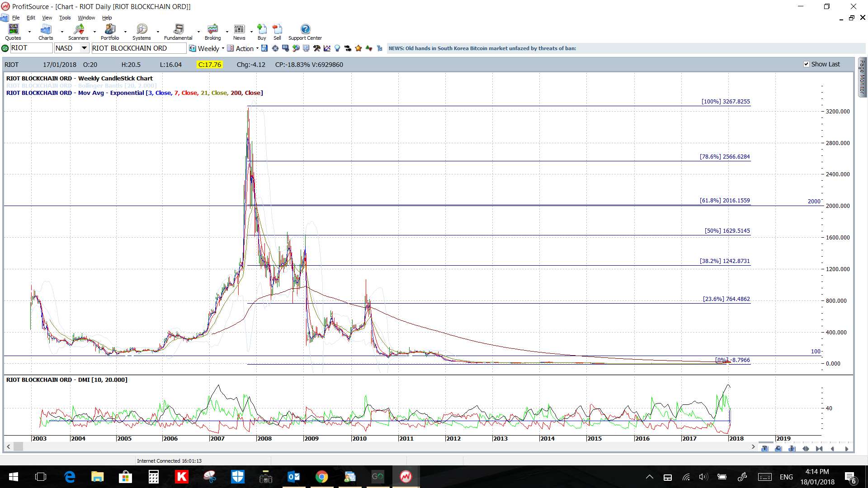This screenshot has height=488, width=868.
Task: Toggle the Show Last checkbox
Action: tap(807, 64)
